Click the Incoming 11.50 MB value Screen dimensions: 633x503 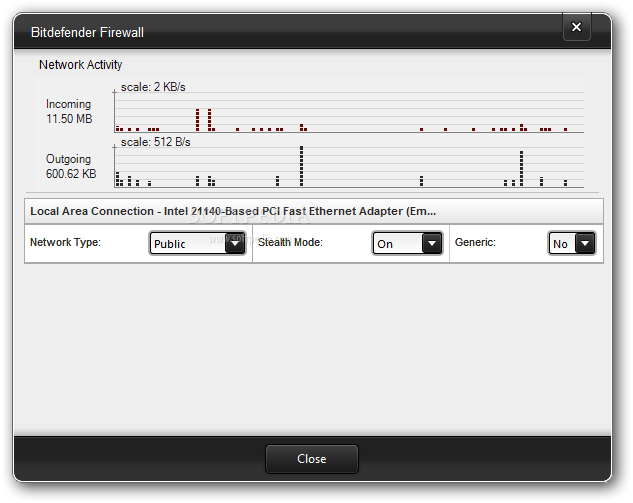[69, 119]
